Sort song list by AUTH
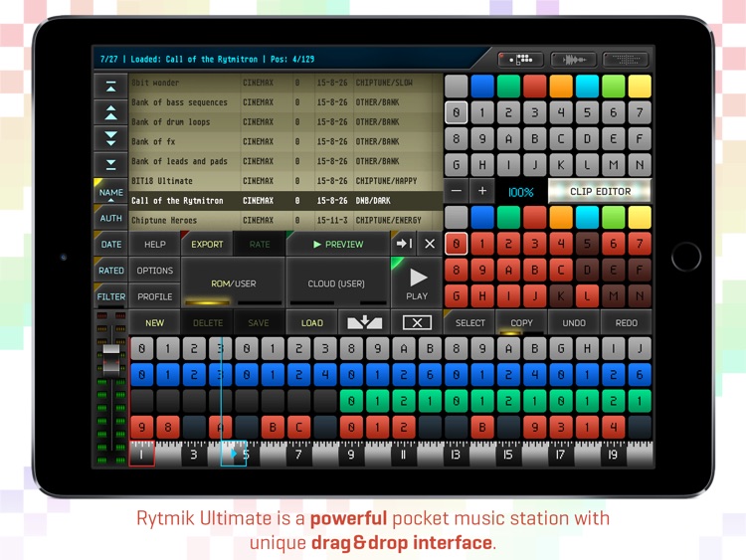The image size is (746, 560). [x=110, y=218]
